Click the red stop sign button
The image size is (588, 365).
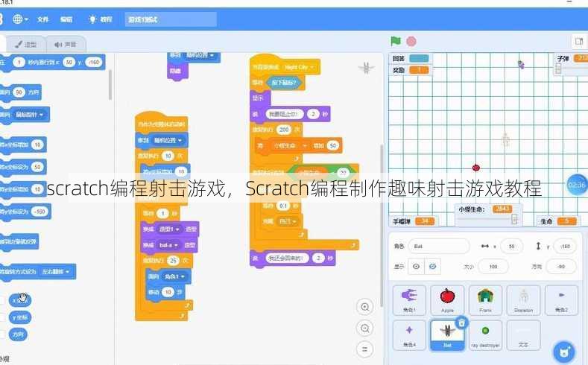411,41
